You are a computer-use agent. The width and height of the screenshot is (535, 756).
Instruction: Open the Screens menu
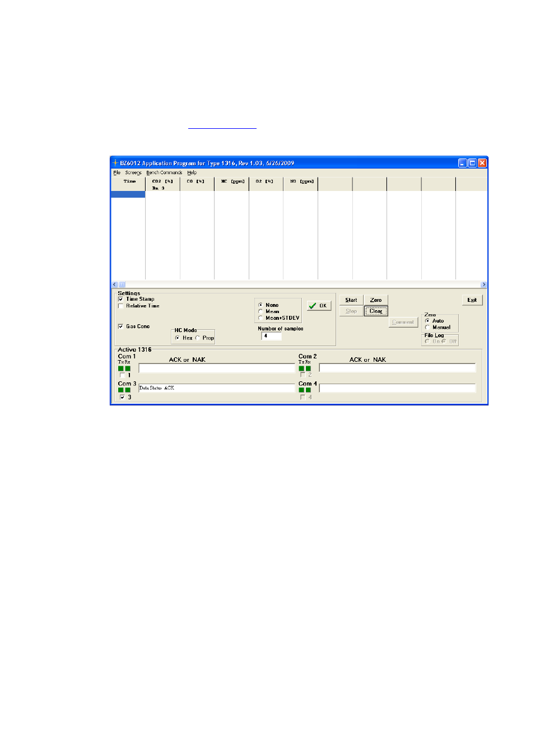coord(133,172)
